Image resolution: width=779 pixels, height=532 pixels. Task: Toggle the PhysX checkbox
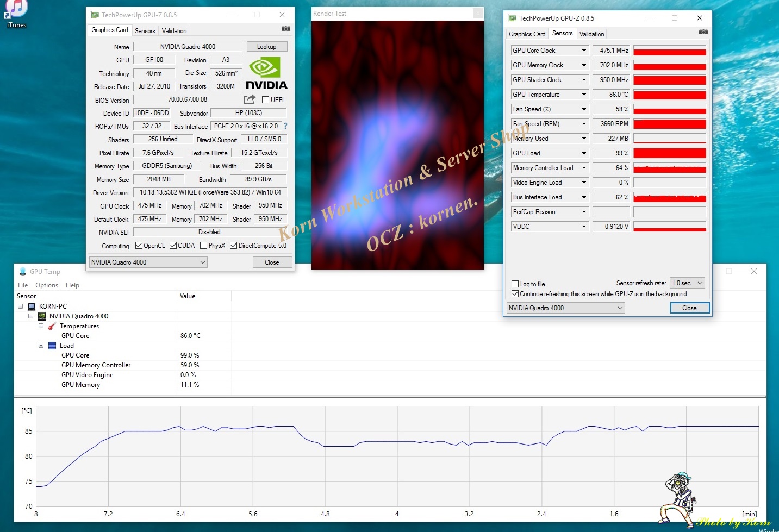click(203, 246)
